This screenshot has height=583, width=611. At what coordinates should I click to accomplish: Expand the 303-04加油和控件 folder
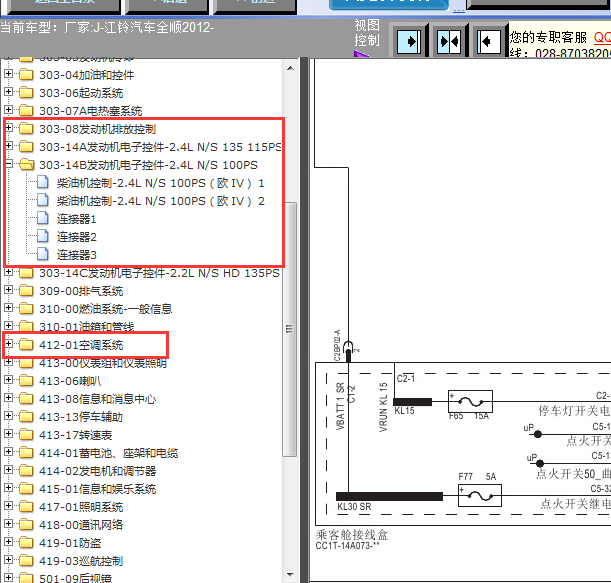tap(8, 74)
